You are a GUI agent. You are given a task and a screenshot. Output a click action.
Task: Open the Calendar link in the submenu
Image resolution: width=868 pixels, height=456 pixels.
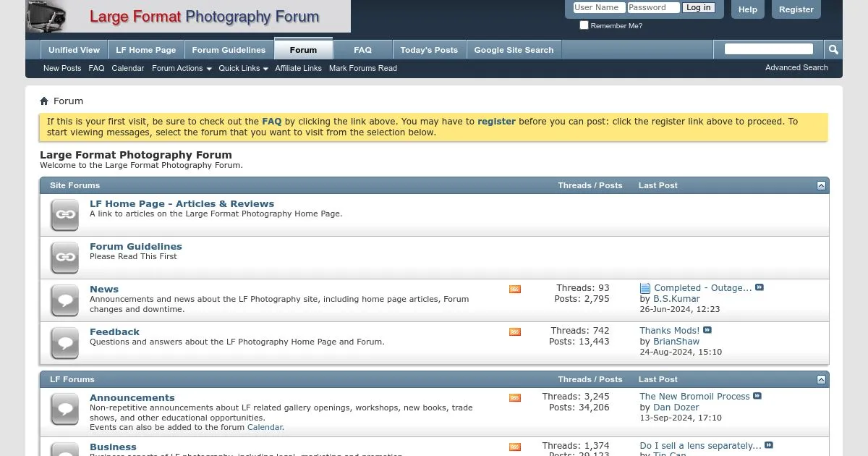point(128,69)
